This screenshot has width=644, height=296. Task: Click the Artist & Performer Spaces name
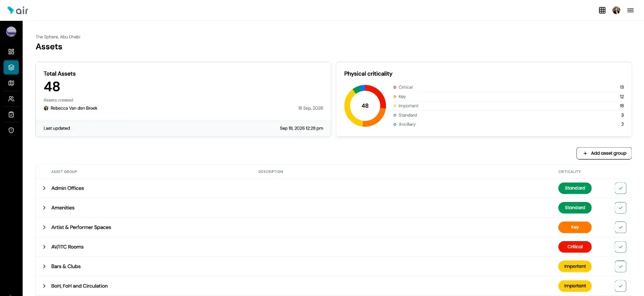81,227
